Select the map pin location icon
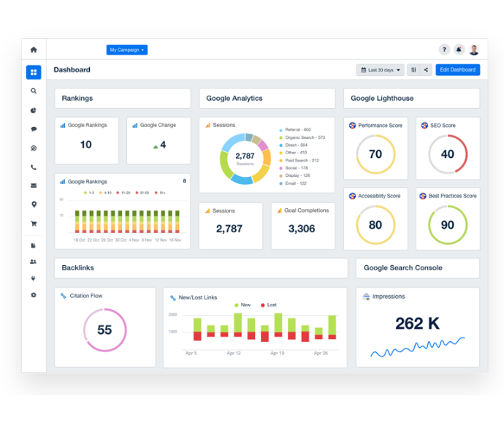The width and height of the screenshot is (504, 423). click(34, 205)
